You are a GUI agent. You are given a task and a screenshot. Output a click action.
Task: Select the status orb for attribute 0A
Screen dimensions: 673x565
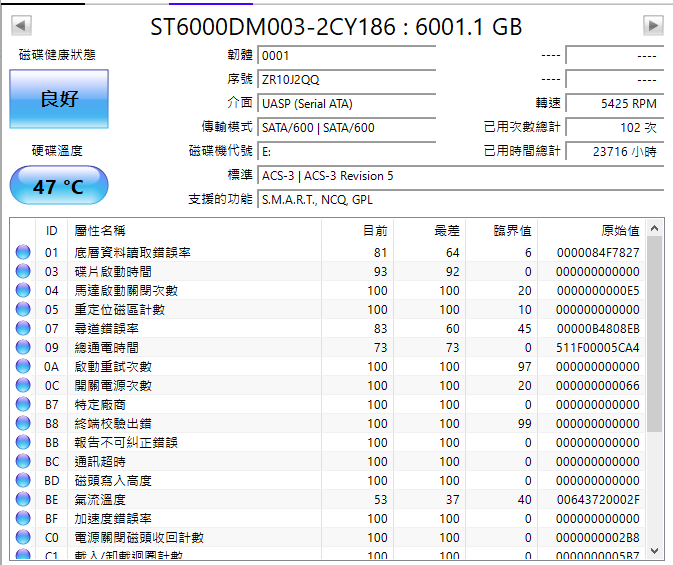(23, 366)
